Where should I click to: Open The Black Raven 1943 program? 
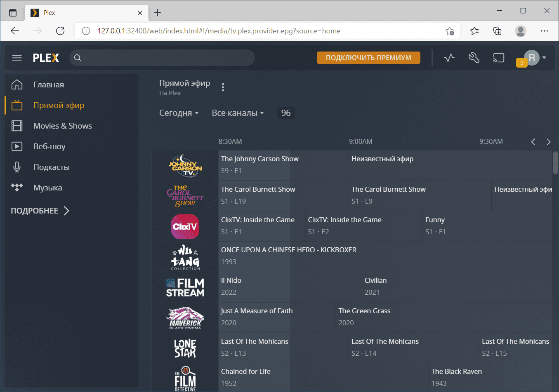(491, 378)
